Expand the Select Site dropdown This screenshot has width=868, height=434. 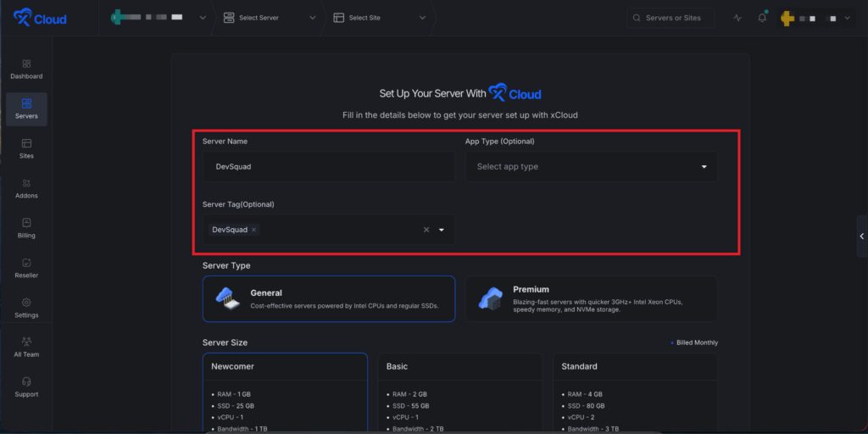pos(380,18)
